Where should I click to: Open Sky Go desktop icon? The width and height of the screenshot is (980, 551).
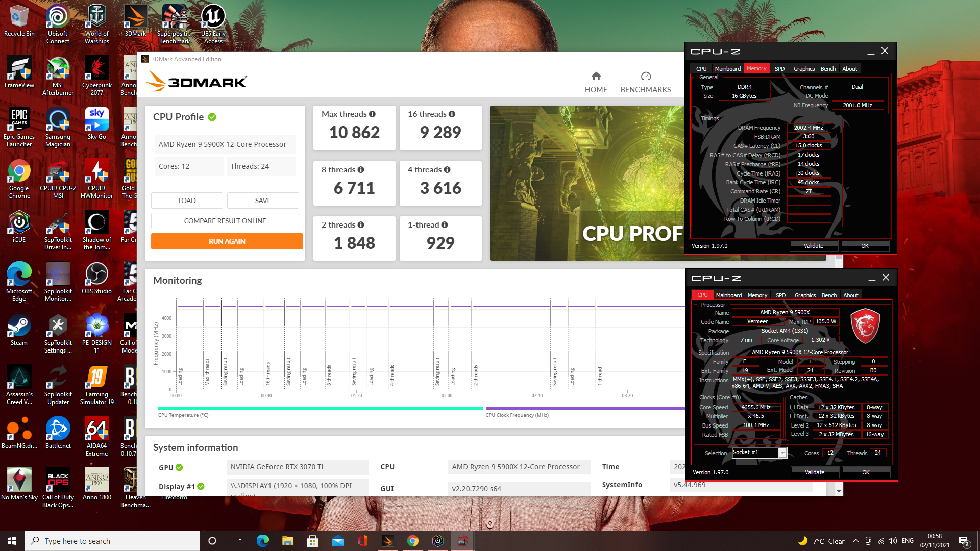pyautogui.click(x=96, y=123)
